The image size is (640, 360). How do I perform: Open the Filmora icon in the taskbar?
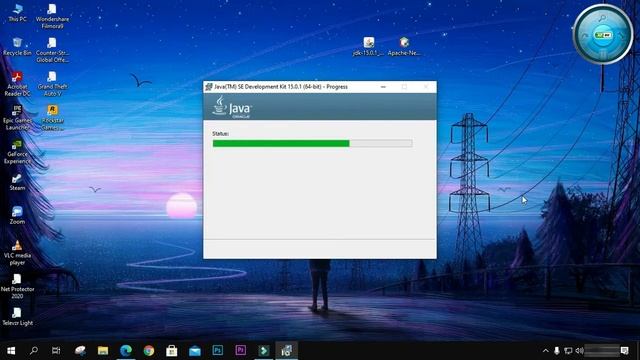(263, 351)
